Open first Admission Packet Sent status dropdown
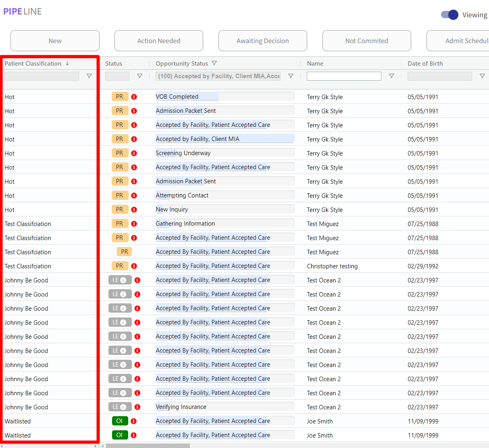 [225, 110]
